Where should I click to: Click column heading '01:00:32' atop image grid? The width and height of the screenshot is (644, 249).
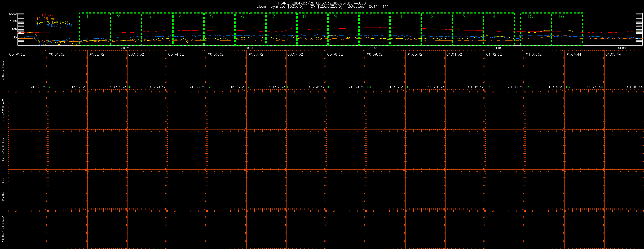[414, 54]
